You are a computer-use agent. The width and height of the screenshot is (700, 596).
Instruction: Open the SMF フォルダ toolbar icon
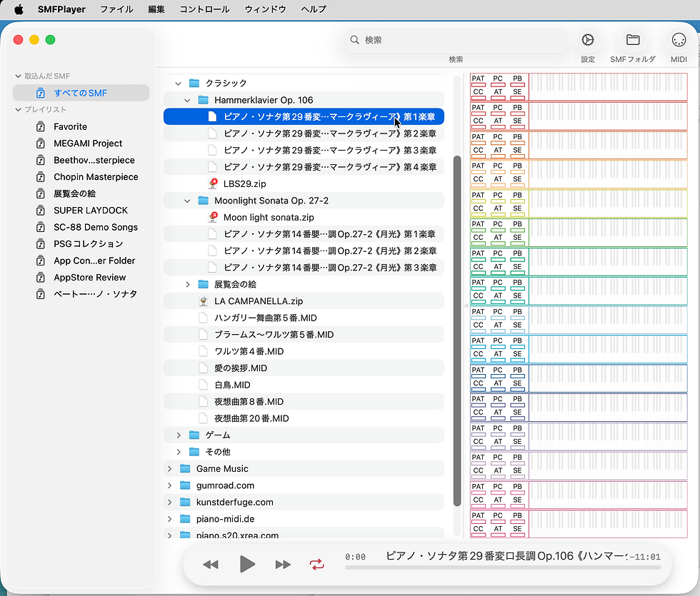click(x=633, y=40)
